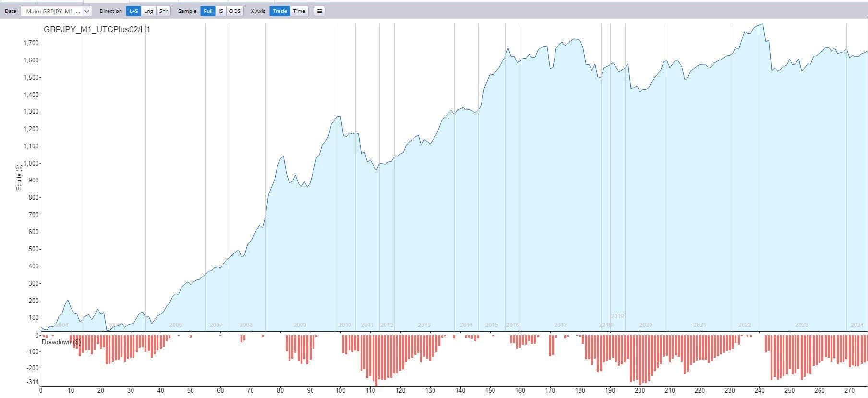Open the chart hamburger menu
This screenshot has height=398, width=868.
pyautogui.click(x=319, y=11)
